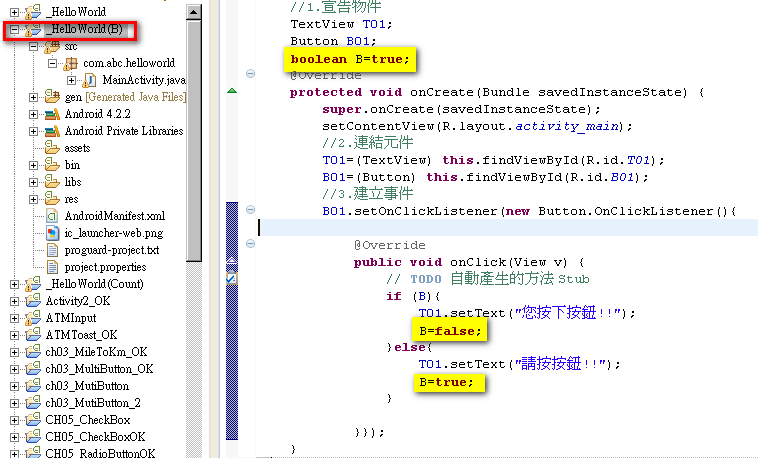Fold the onCreate method using gutter toggle

pyautogui.click(x=250, y=74)
